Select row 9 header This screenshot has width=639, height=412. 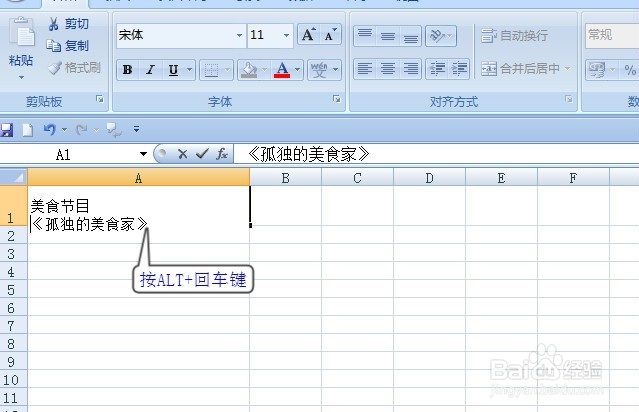point(13,361)
